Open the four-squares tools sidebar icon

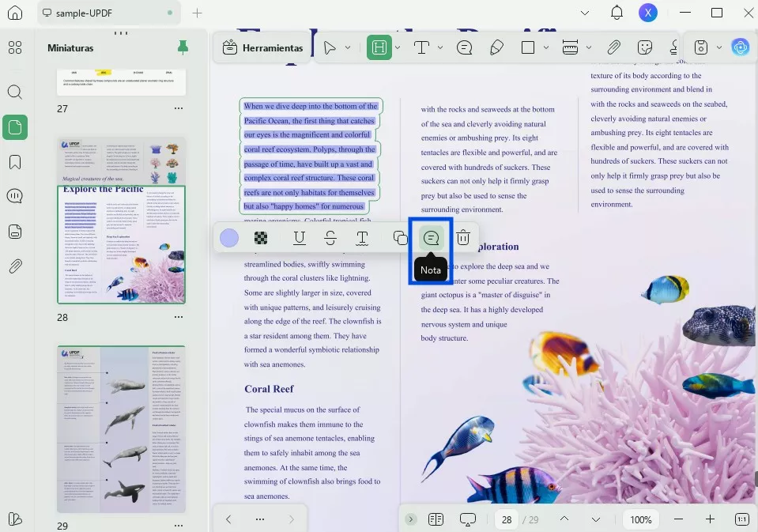[x=15, y=47]
